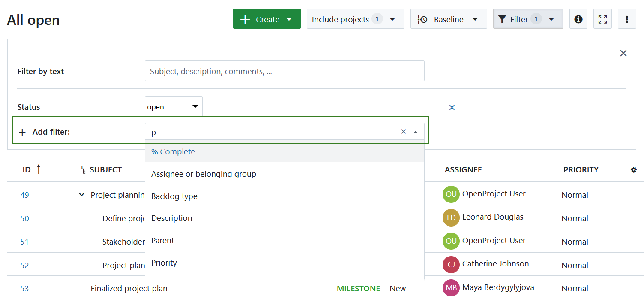
Task: Click the Filter by text input field
Action: pos(284,71)
